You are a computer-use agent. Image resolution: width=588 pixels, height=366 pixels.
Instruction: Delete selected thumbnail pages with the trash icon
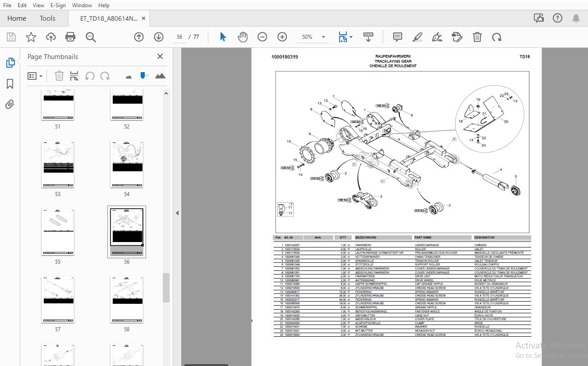coord(59,76)
